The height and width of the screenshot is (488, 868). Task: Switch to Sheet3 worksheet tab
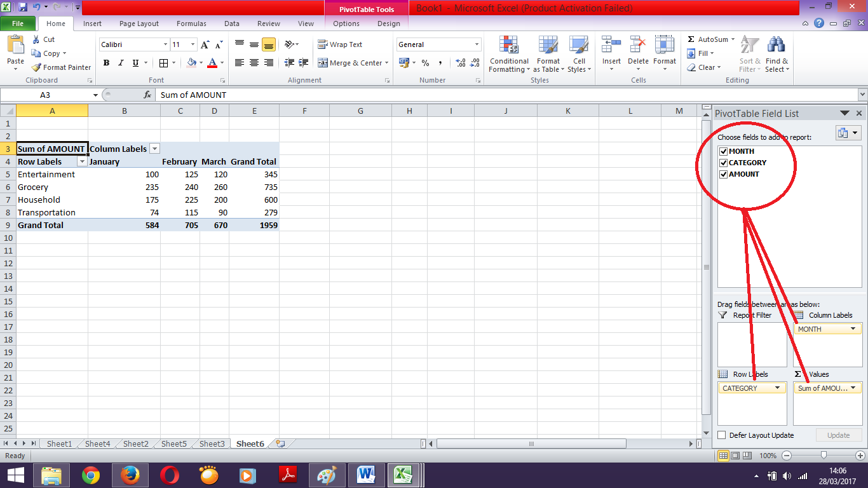[211, 444]
